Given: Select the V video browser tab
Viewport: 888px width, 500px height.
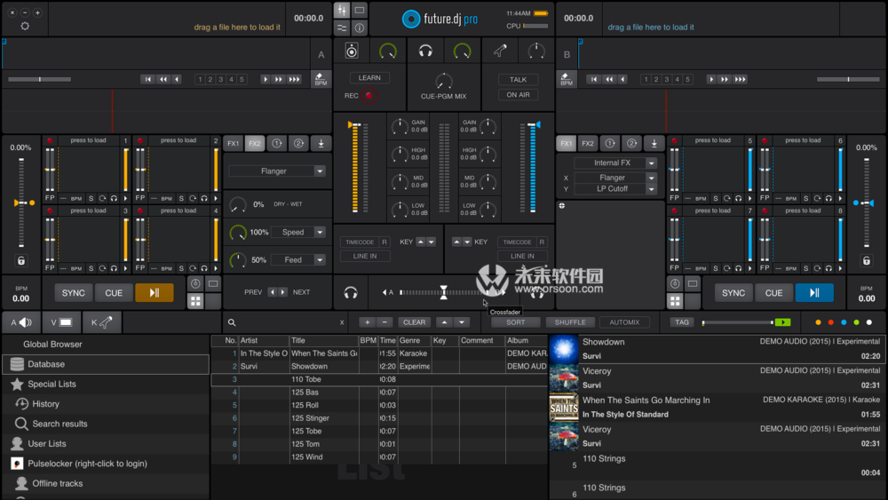Looking at the screenshot, I should 61,322.
